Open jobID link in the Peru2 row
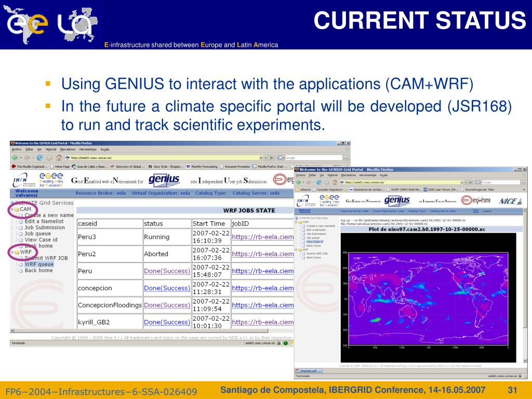The width and height of the screenshot is (532, 399). 262,254
